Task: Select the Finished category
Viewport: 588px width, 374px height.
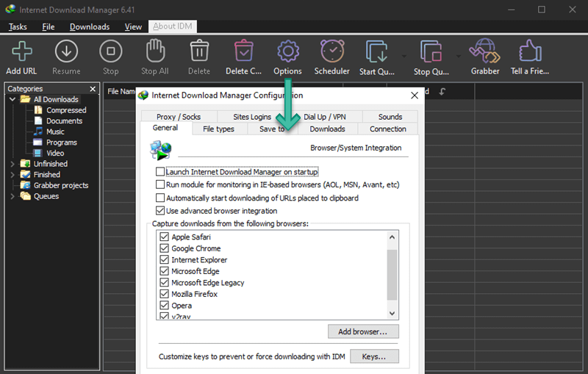Action: [46, 175]
